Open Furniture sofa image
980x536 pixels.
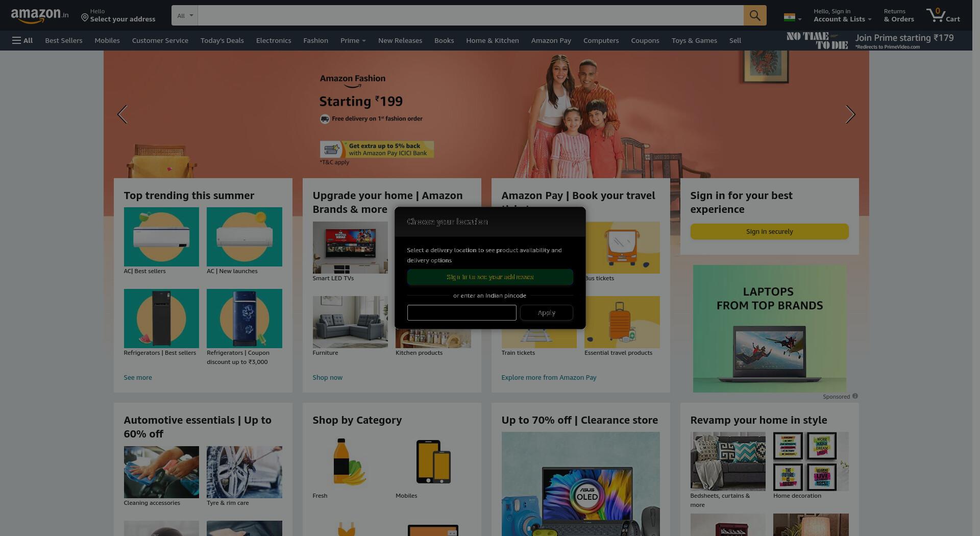pyautogui.click(x=350, y=322)
